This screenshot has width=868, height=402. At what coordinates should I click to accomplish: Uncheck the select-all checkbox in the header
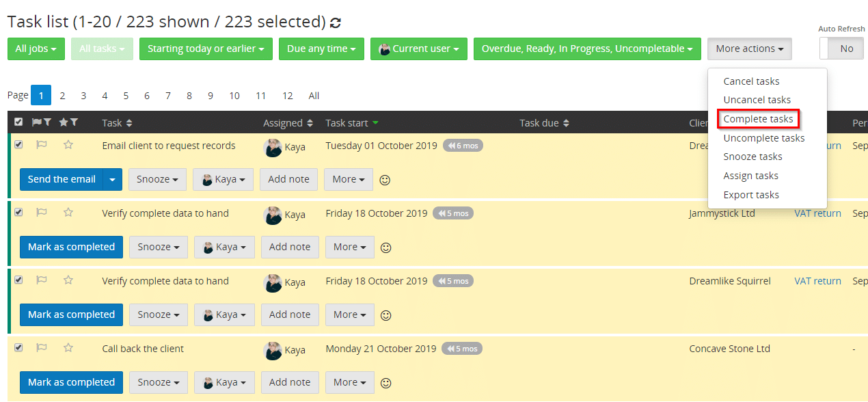coord(18,121)
